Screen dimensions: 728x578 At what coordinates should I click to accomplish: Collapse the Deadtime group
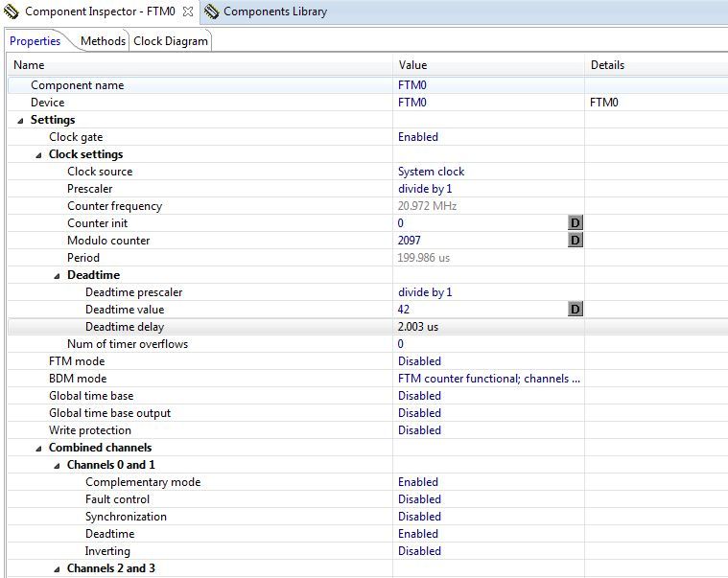[x=58, y=275]
